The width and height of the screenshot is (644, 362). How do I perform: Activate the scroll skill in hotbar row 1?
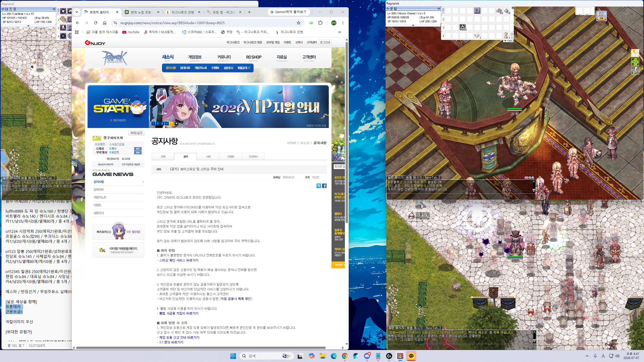point(477,11)
